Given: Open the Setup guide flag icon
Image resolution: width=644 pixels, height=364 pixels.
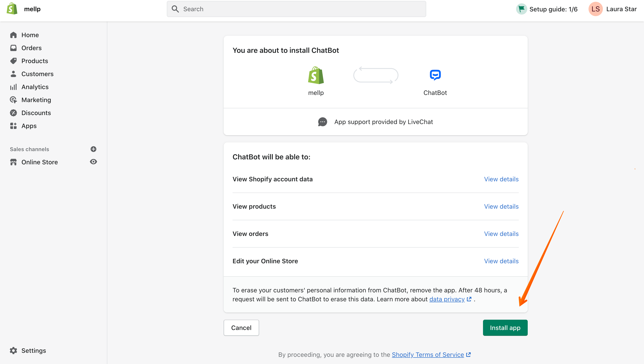Looking at the screenshot, I should coord(521,9).
